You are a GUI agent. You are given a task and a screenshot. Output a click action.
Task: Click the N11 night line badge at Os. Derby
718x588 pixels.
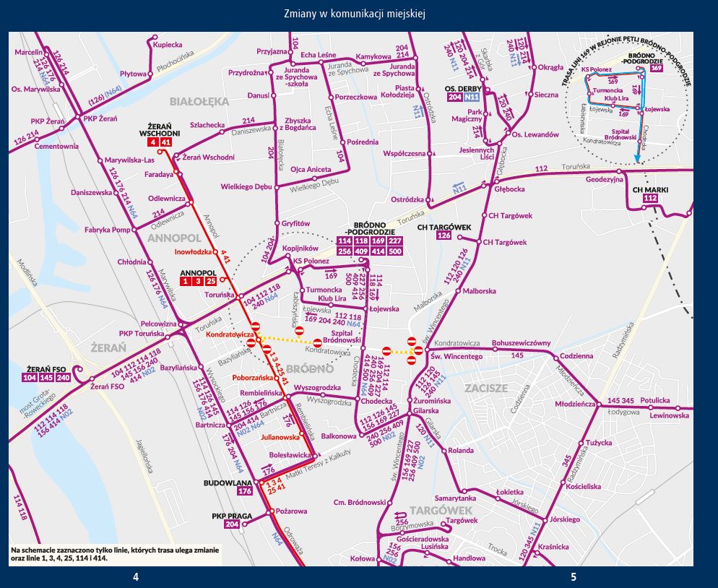coord(472,97)
